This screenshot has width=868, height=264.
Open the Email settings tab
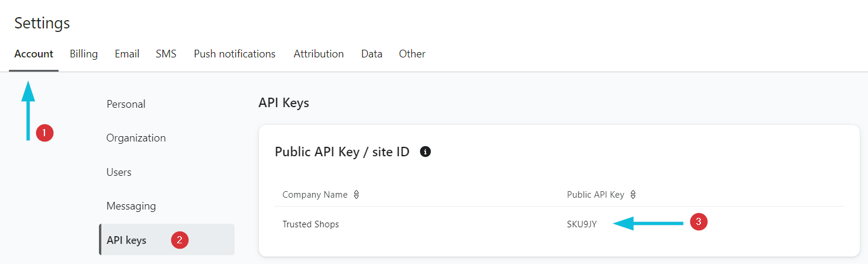(x=127, y=54)
